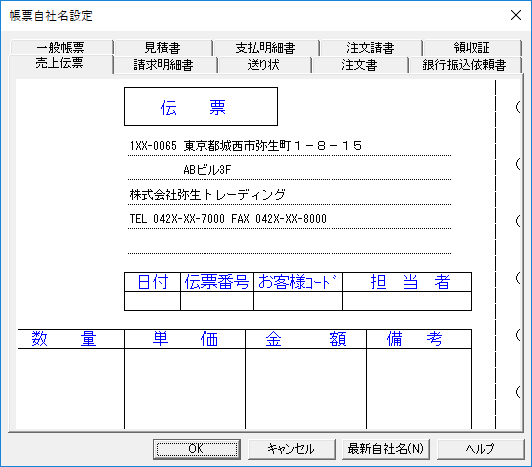Click the 日付 column header
The width and height of the screenshot is (532, 467).
click(152, 282)
